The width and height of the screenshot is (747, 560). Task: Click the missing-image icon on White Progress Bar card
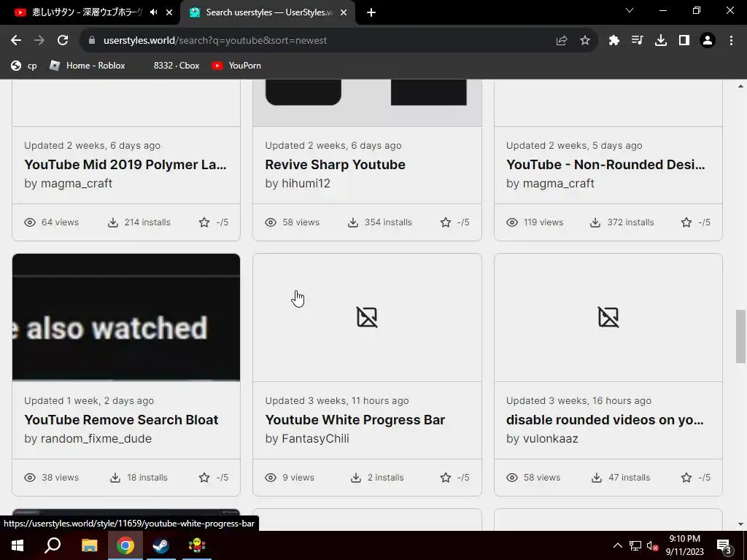[367, 317]
